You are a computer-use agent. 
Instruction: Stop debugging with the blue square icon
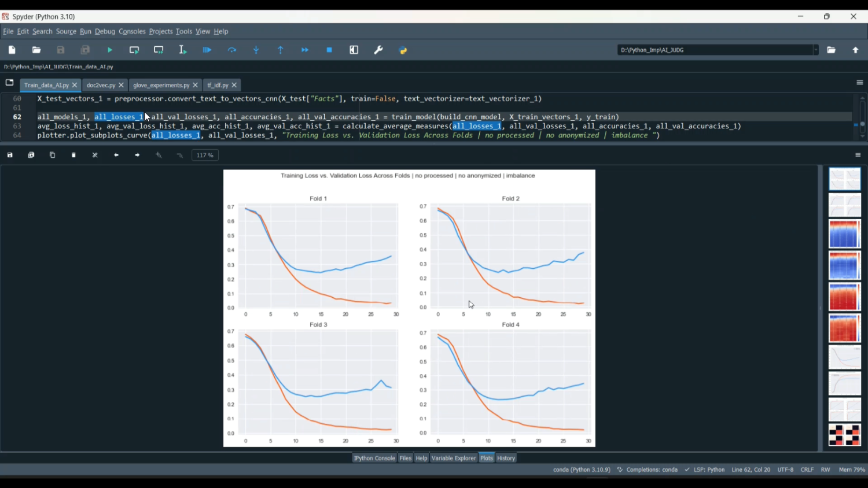click(329, 50)
